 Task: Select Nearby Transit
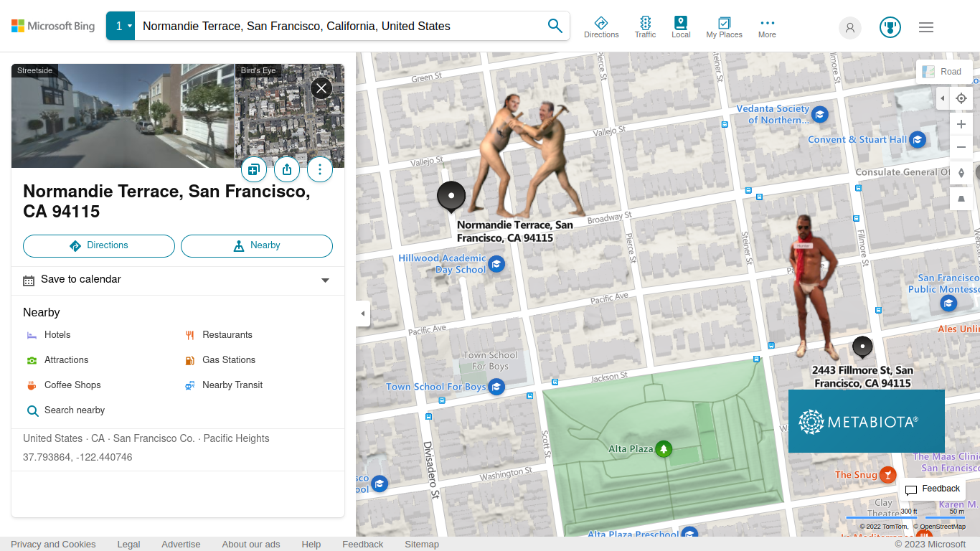point(224,385)
